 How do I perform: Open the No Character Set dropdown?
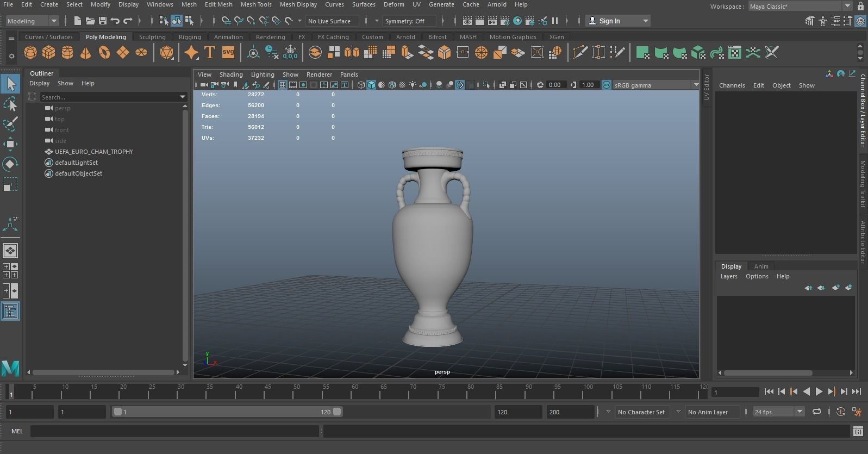click(x=642, y=412)
